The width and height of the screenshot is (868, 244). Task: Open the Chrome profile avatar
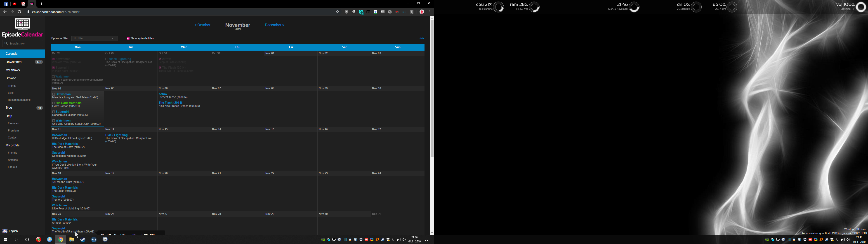pos(422,12)
